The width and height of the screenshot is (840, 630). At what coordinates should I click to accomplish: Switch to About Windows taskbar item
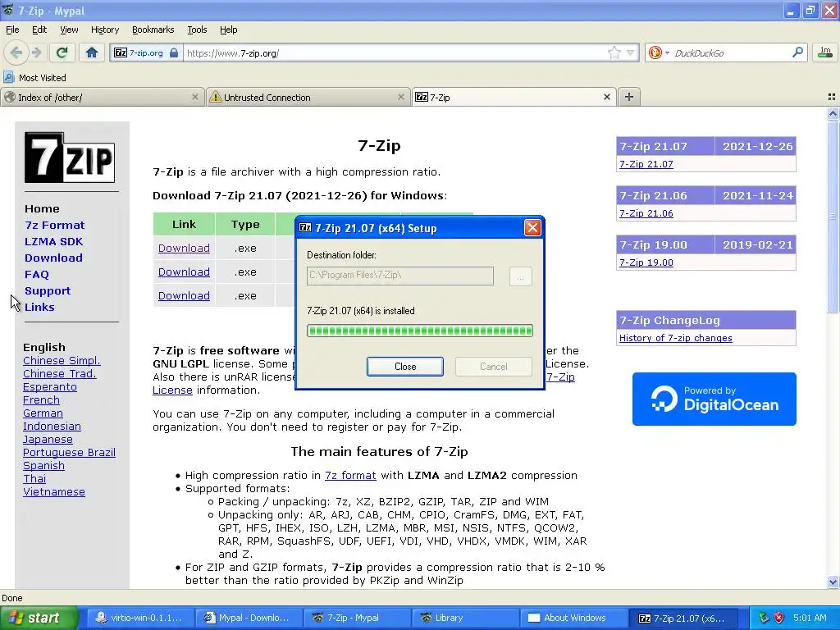pyautogui.click(x=575, y=619)
